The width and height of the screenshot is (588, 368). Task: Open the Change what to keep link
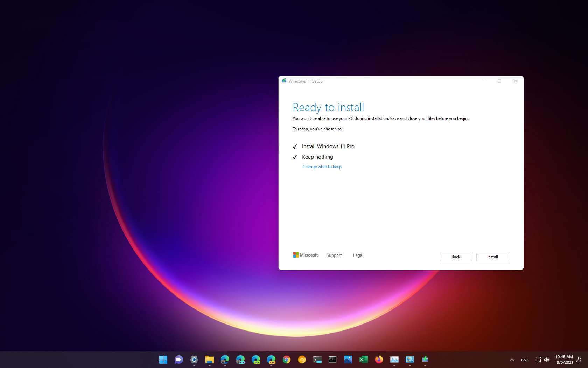click(322, 166)
